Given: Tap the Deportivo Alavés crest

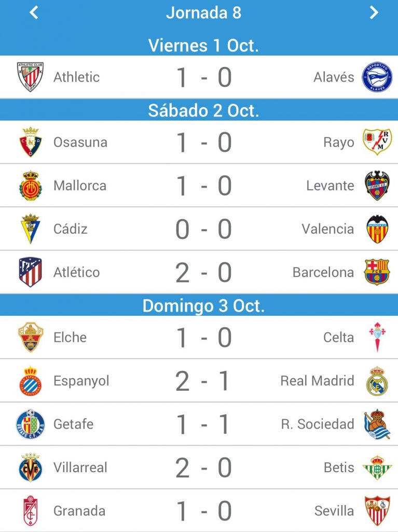Looking at the screenshot, I should click(x=377, y=77).
